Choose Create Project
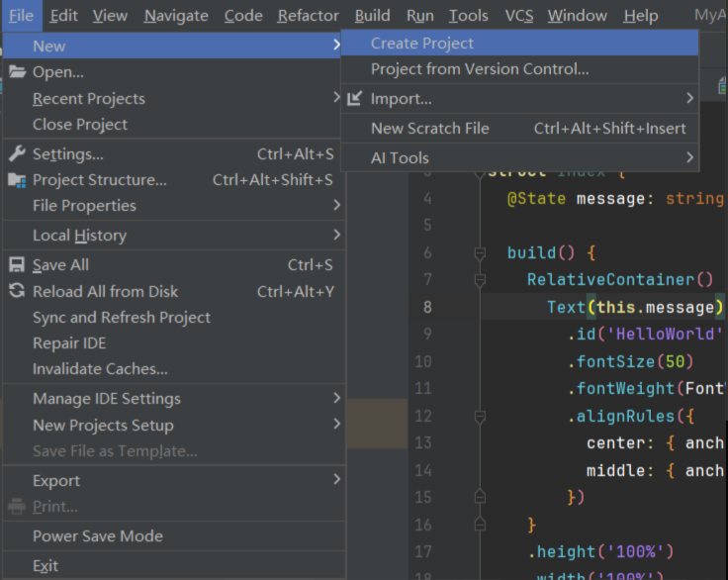The height and width of the screenshot is (580, 728). 519,43
